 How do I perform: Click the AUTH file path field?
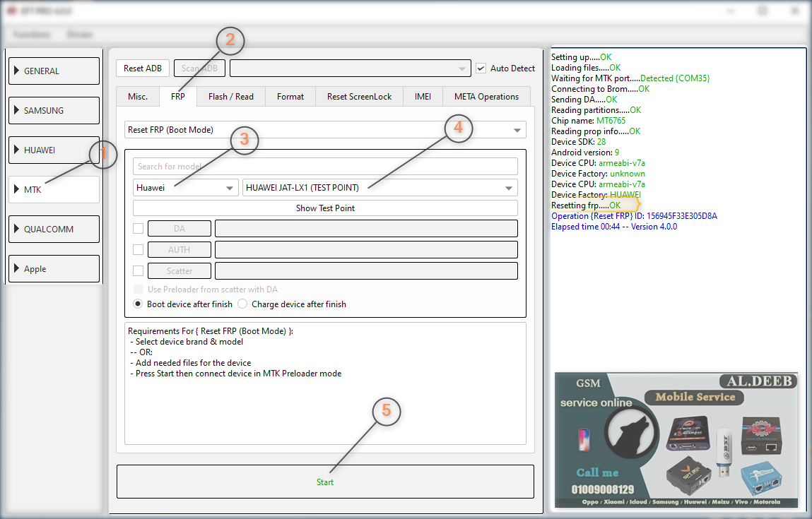(x=366, y=249)
